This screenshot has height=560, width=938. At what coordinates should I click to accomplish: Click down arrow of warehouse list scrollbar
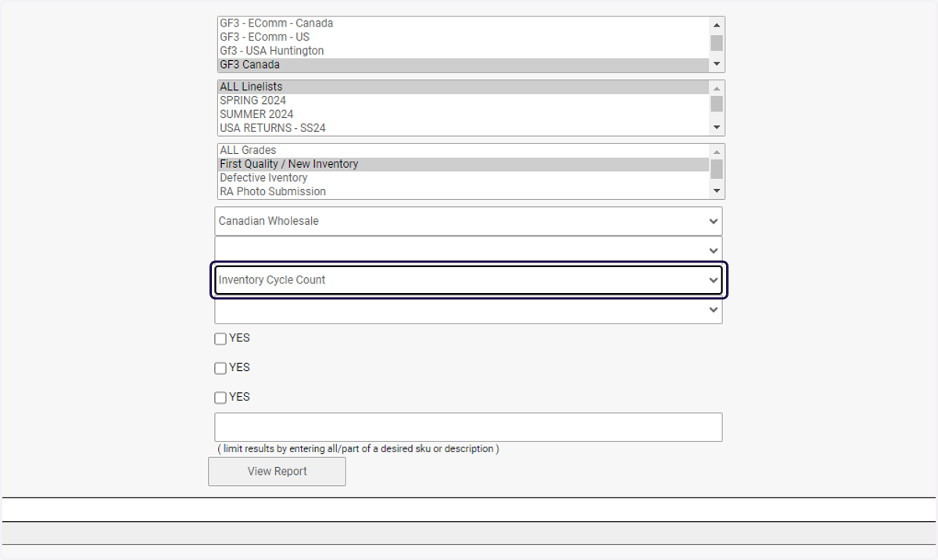717,65
